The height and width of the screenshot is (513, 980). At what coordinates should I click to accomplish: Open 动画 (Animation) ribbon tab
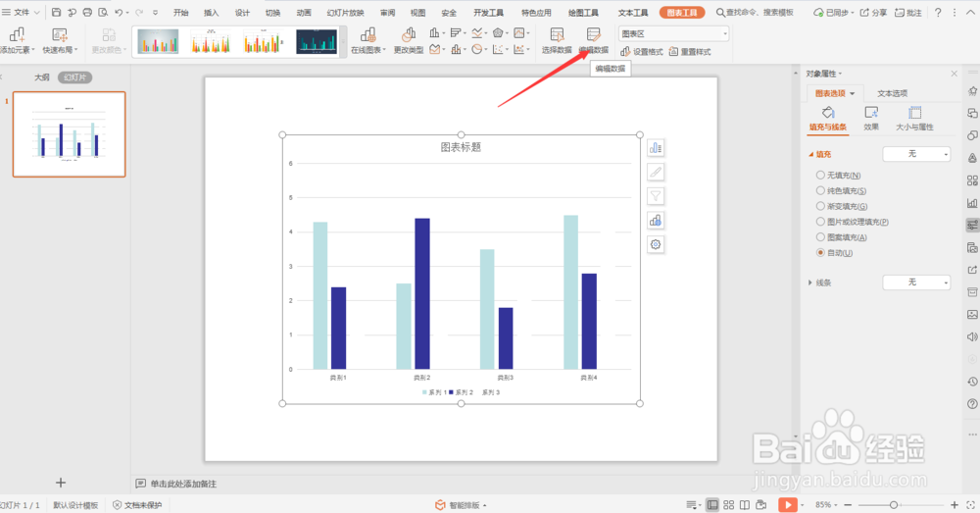(304, 13)
